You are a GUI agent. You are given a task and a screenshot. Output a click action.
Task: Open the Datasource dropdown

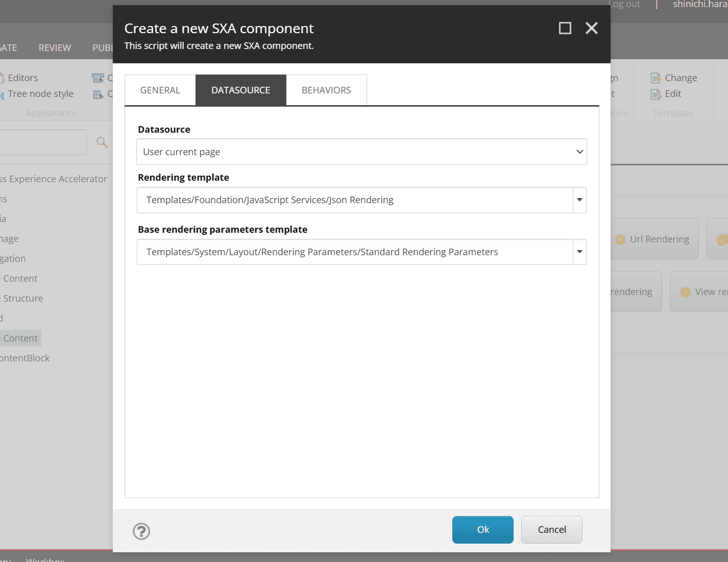coord(361,152)
